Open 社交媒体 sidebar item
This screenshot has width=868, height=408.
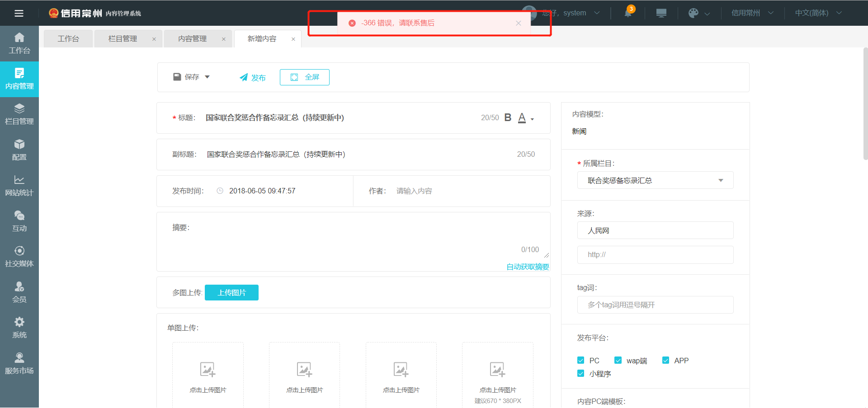point(19,256)
